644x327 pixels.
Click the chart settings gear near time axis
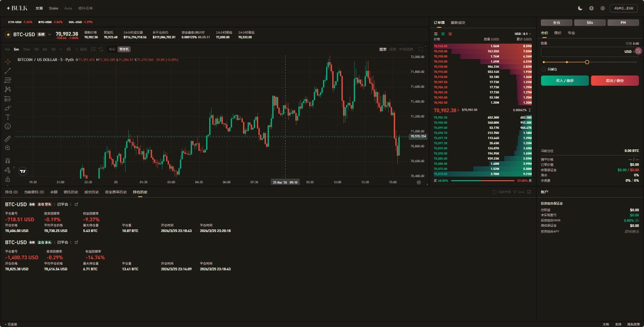(x=419, y=182)
